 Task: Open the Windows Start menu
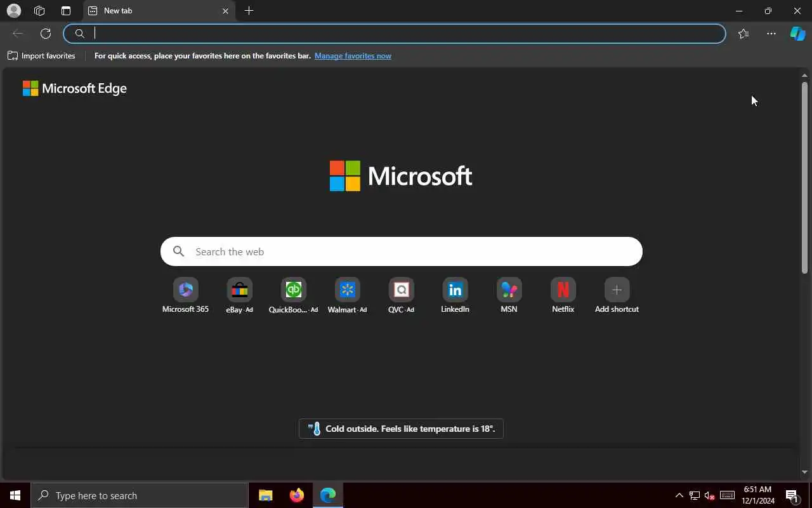click(15, 495)
